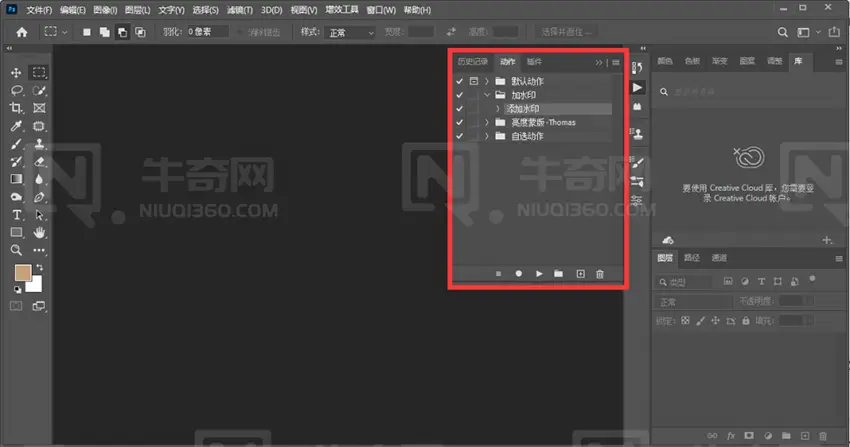Screen dimensions: 850x447
Task: Toggle checkmark for 添加水印 action
Action: 460,109
